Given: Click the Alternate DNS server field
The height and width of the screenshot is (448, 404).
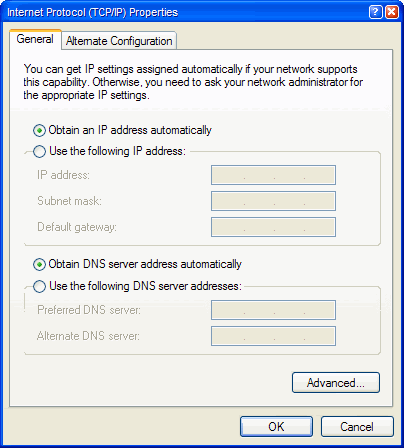Looking at the screenshot, I should click(x=273, y=336).
